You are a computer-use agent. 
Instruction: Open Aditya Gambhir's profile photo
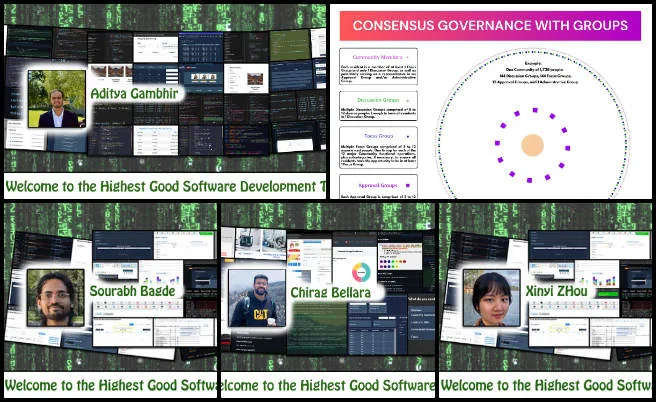tap(57, 99)
